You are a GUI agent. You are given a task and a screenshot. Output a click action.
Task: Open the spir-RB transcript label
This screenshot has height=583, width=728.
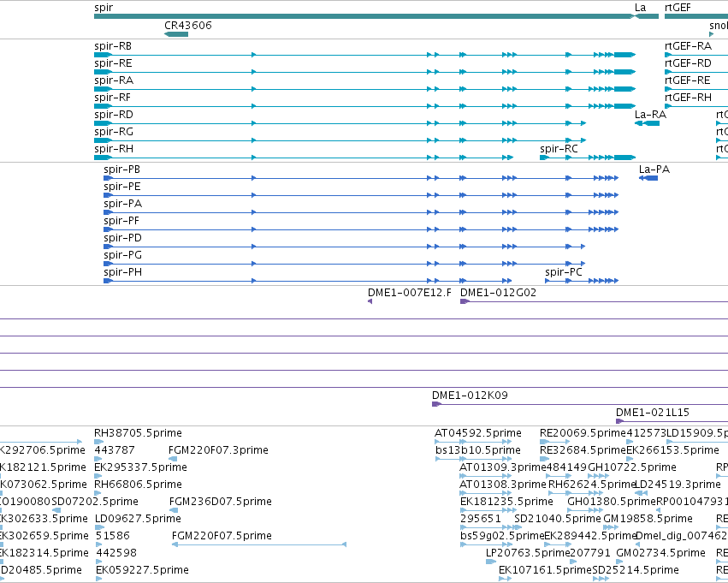(113, 46)
